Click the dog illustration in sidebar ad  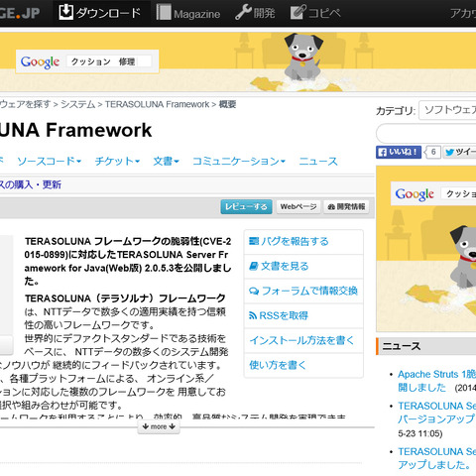click(x=463, y=256)
